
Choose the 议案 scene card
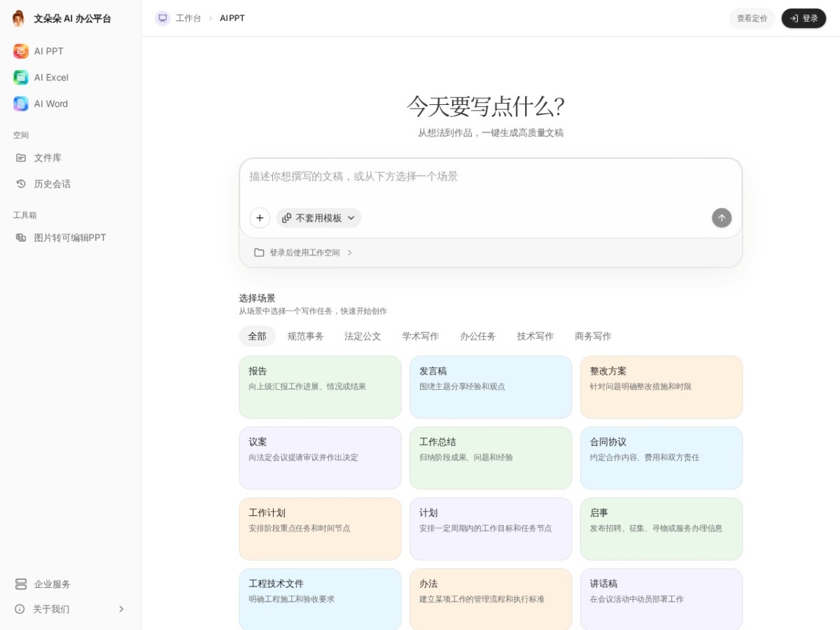[x=320, y=458]
